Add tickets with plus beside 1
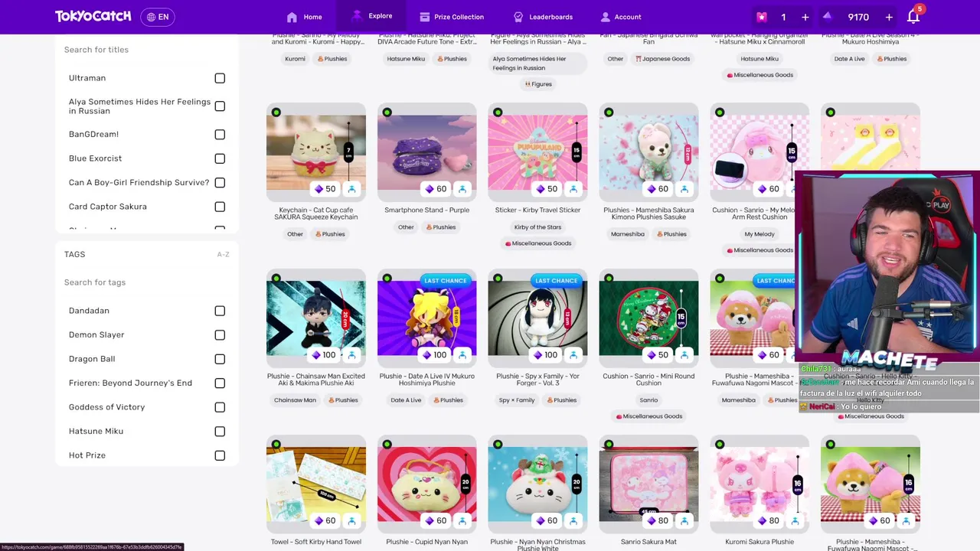The image size is (980, 551). pos(805,17)
